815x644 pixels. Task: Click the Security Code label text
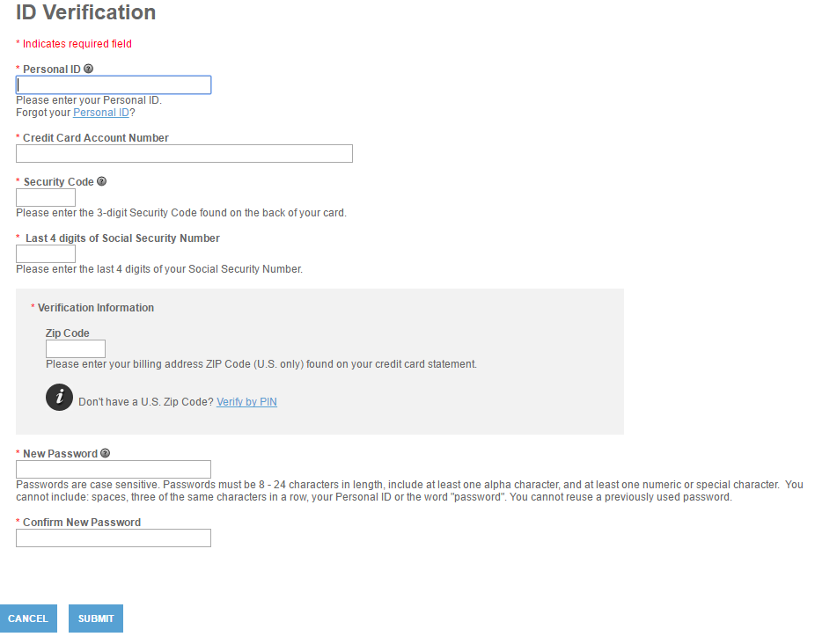coord(59,182)
